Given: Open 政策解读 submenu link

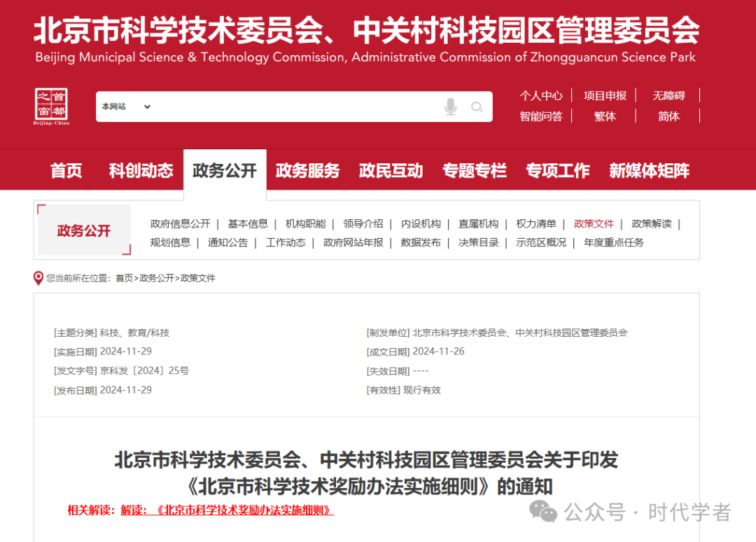Looking at the screenshot, I should coord(652,224).
